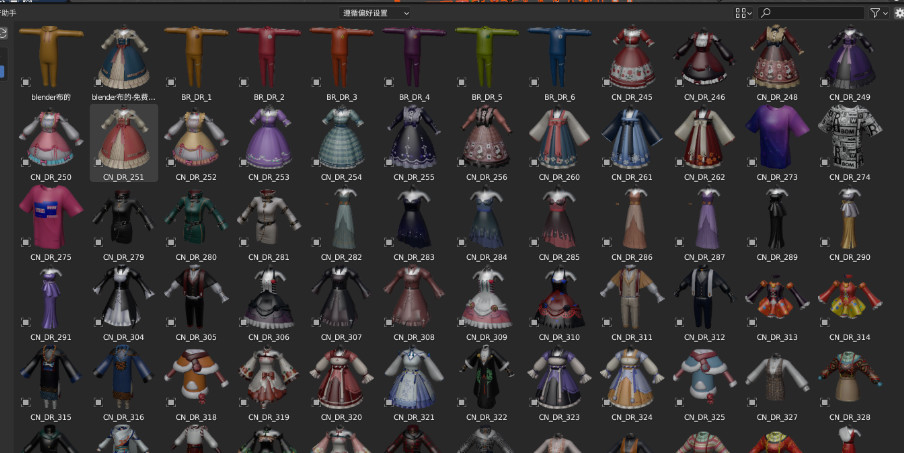The width and height of the screenshot is (904, 453).
Task: Select the CN_DR_316 blue robe thumbnail
Action: [123, 378]
